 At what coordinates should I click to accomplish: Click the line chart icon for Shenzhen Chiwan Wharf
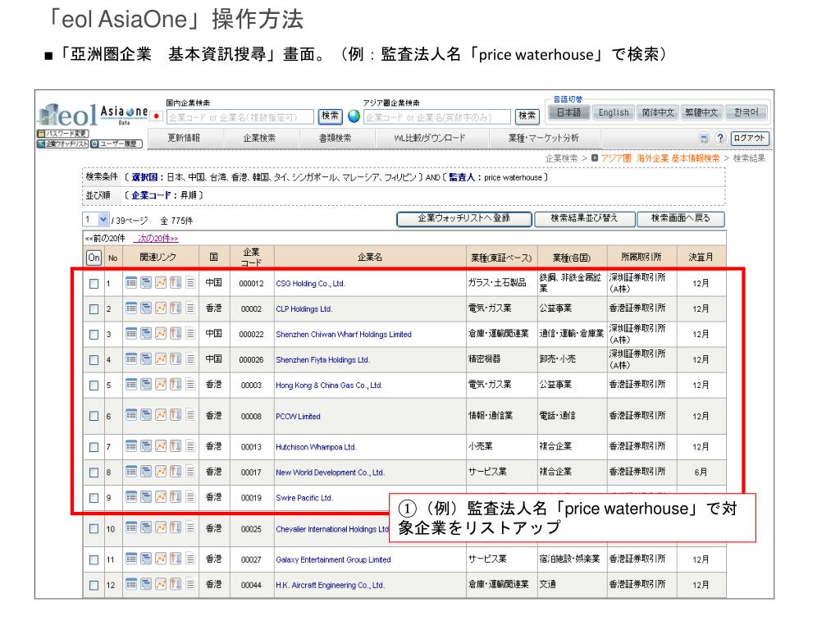161,333
